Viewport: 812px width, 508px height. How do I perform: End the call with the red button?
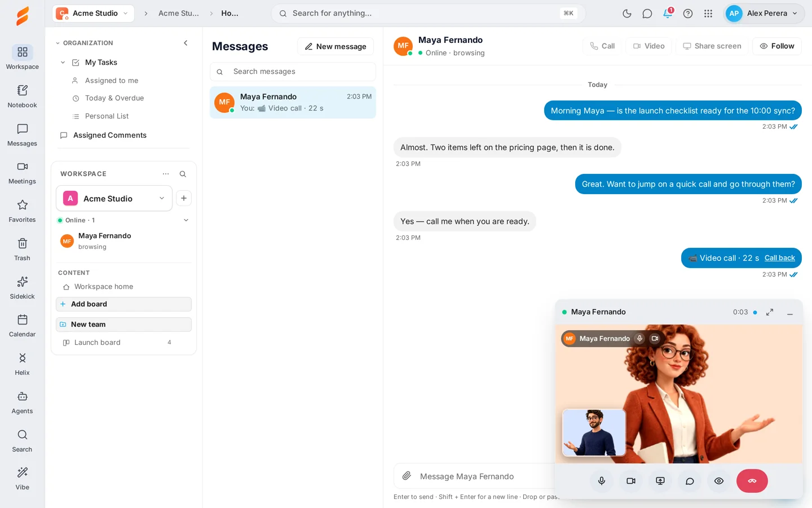point(752,481)
